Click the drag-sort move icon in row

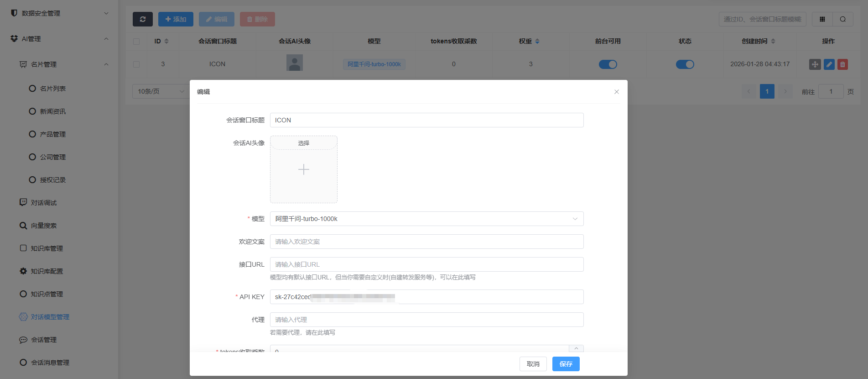point(815,64)
